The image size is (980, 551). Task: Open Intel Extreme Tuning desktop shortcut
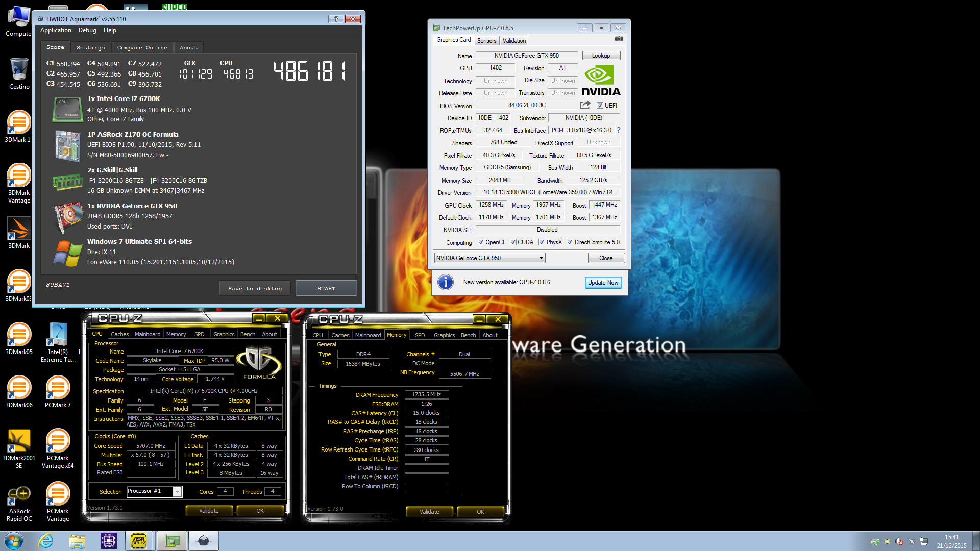click(x=58, y=342)
